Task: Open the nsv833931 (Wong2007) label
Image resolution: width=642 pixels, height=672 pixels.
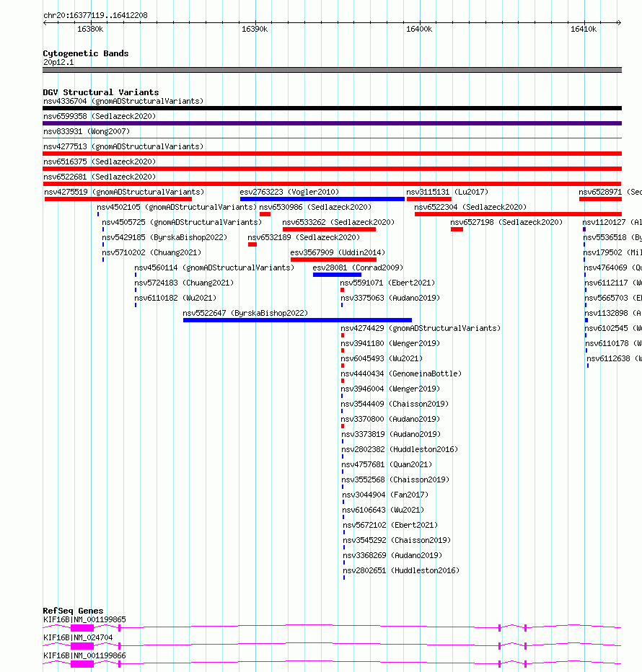Action: 86,131
